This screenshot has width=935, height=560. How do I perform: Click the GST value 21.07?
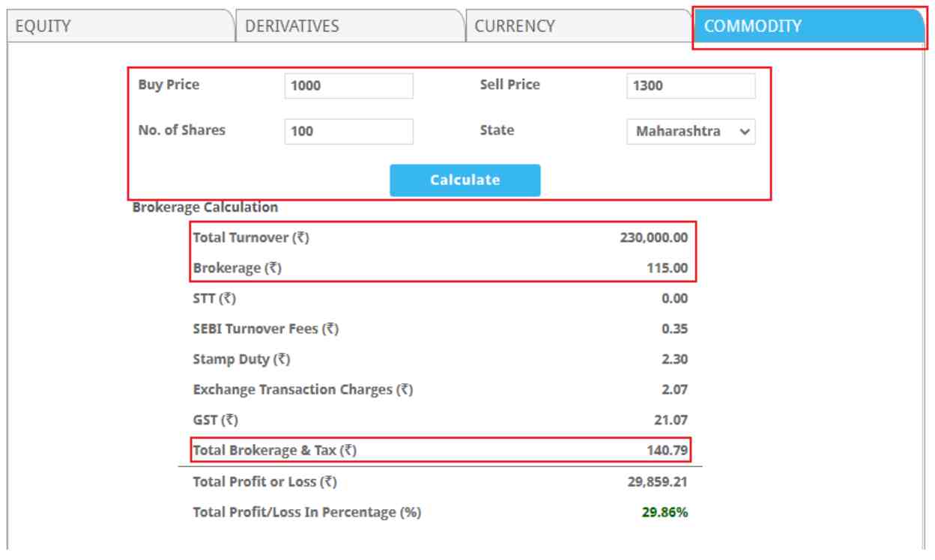pos(671,420)
